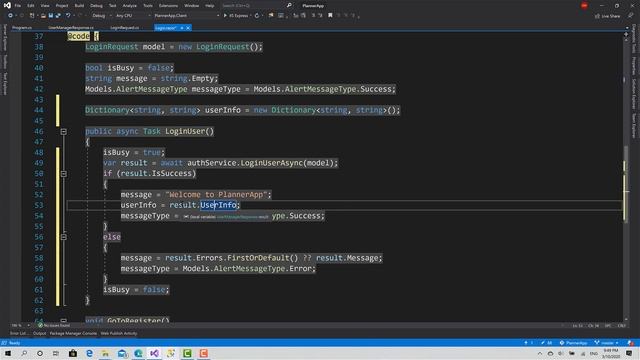Collapse the else block outline
The image size is (640, 360).
point(64,237)
